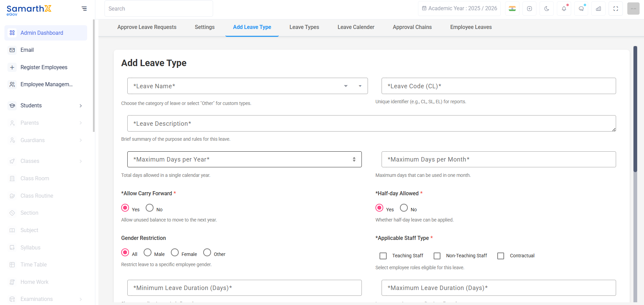Expand the Classes submenu chevron
The image size is (644, 305).
(81, 161)
